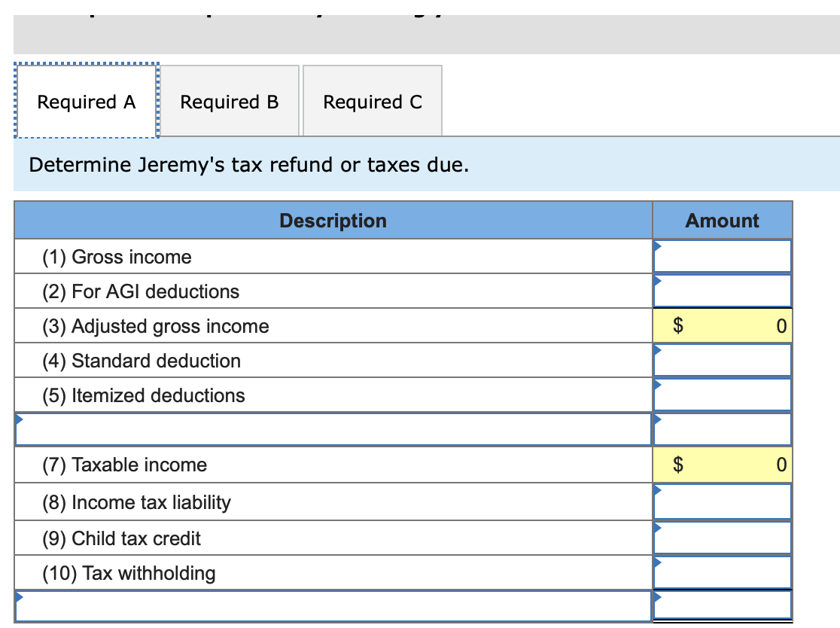Click the Gross income row label

point(117,257)
